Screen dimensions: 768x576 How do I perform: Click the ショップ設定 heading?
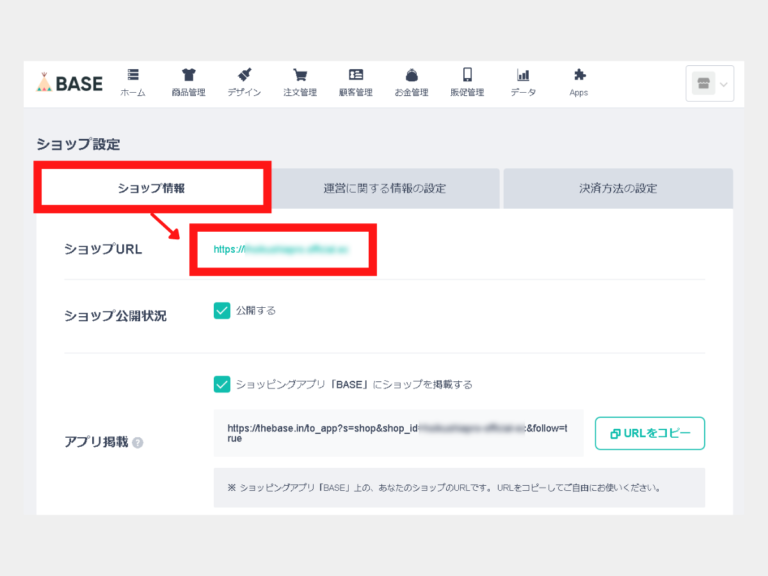pyautogui.click(x=78, y=144)
